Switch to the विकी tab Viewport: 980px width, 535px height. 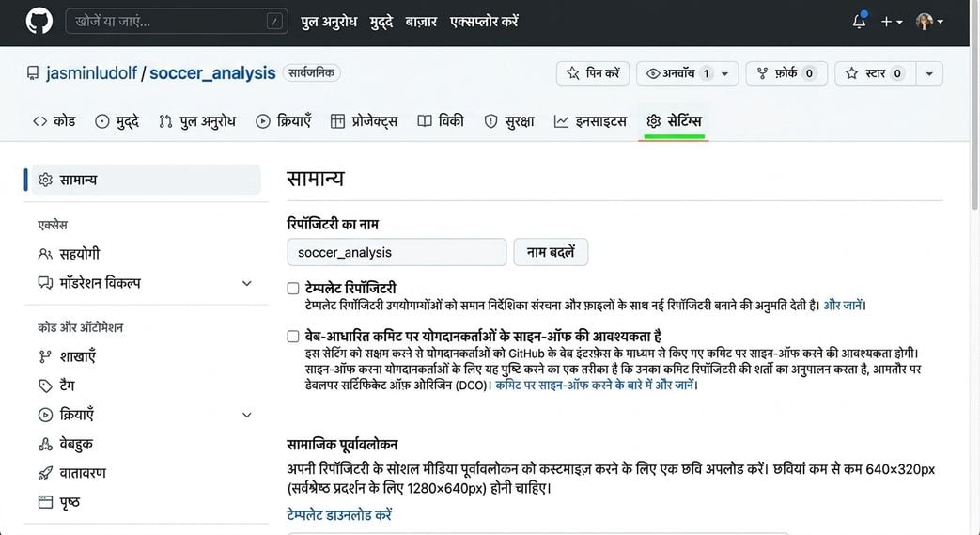(441, 120)
